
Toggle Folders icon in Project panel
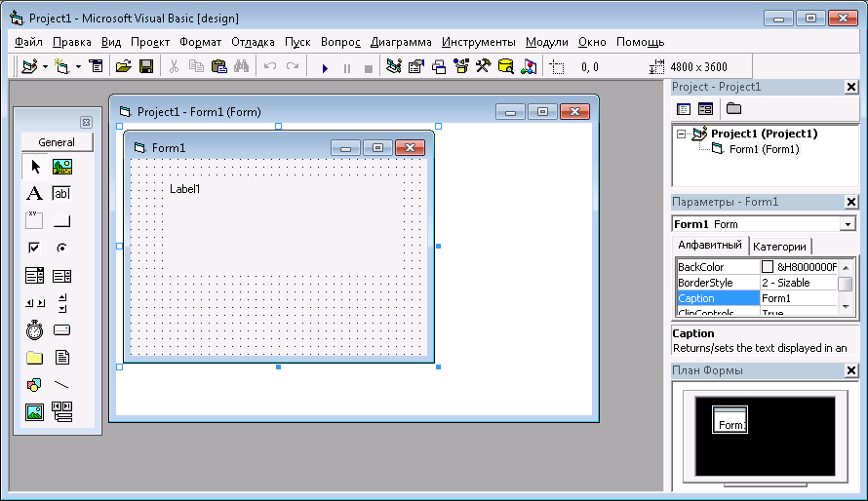point(734,109)
